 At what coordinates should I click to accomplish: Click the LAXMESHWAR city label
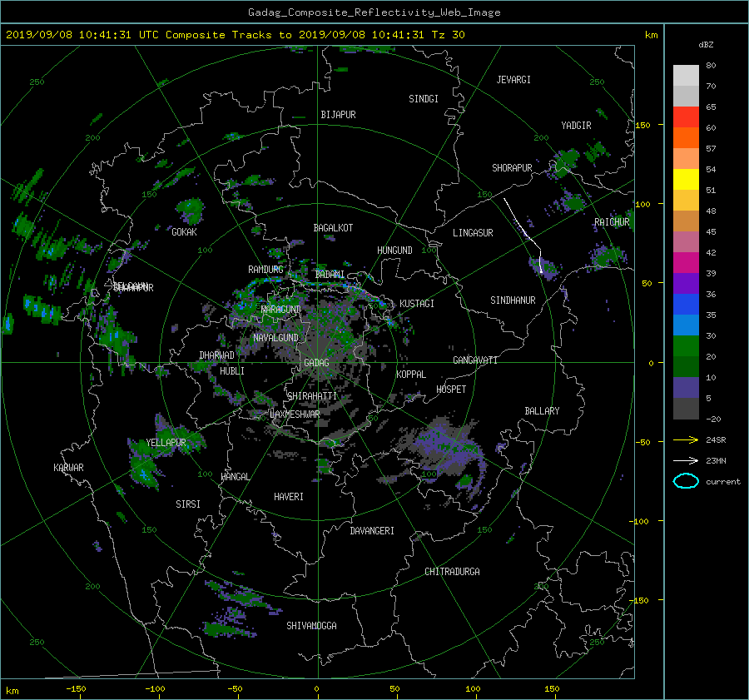(x=295, y=415)
